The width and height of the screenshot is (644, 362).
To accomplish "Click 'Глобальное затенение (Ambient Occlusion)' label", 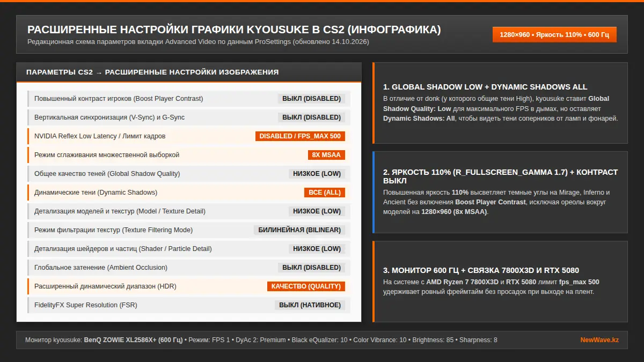I will click(101, 268).
